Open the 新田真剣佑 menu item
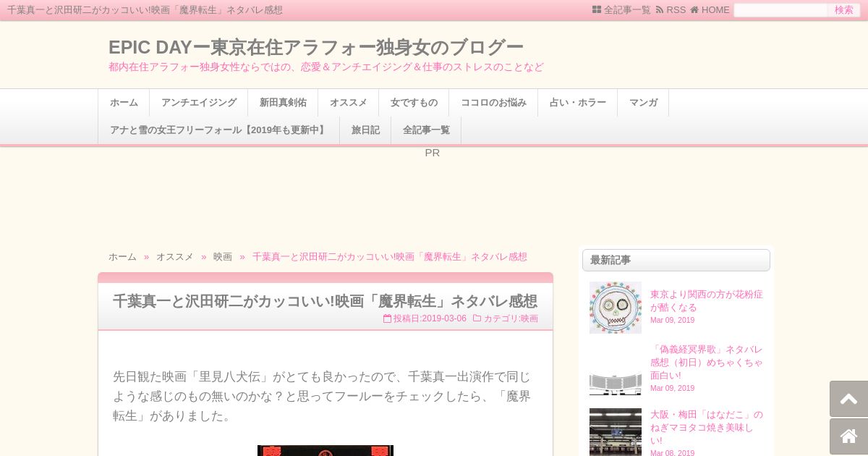 click(283, 103)
